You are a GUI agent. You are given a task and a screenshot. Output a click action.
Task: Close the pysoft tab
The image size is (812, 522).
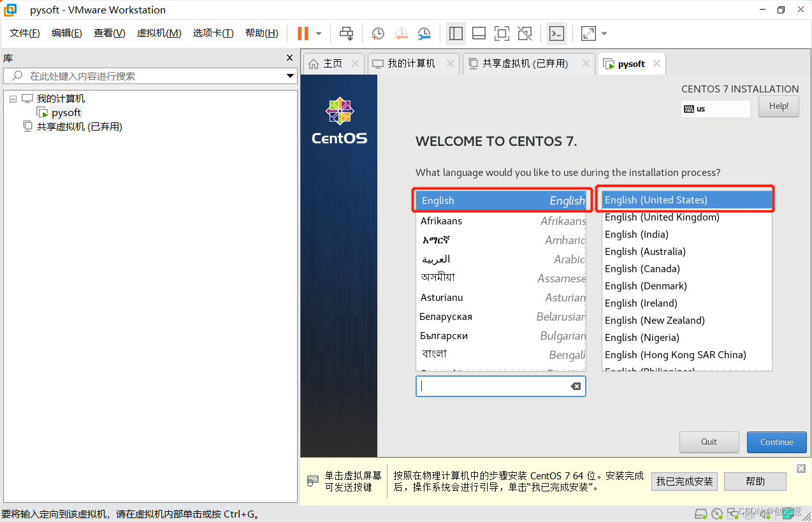(x=656, y=64)
